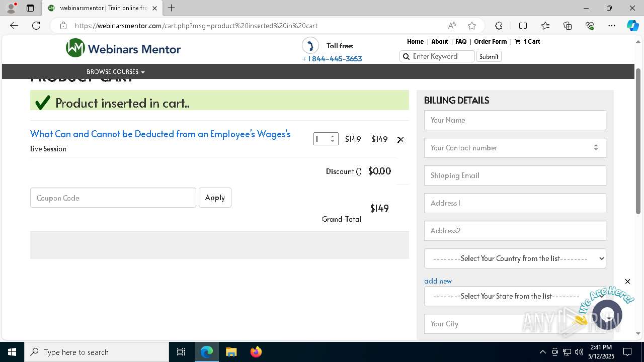Open File Explorer from taskbar
This screenshot has width=644, height=362.
231,352
